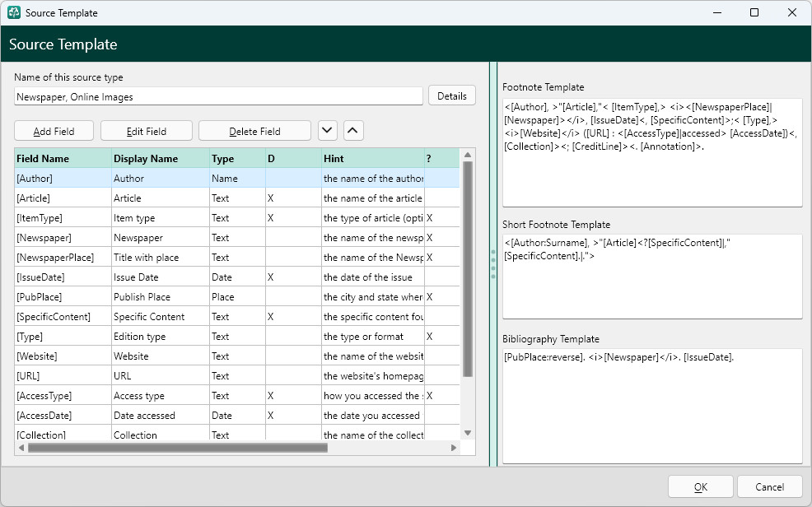Image resolution: width=812 pixels, height=507 pixels.
Task: Delete the selected field with Delete Field
Action: click(x=254, y=131)
